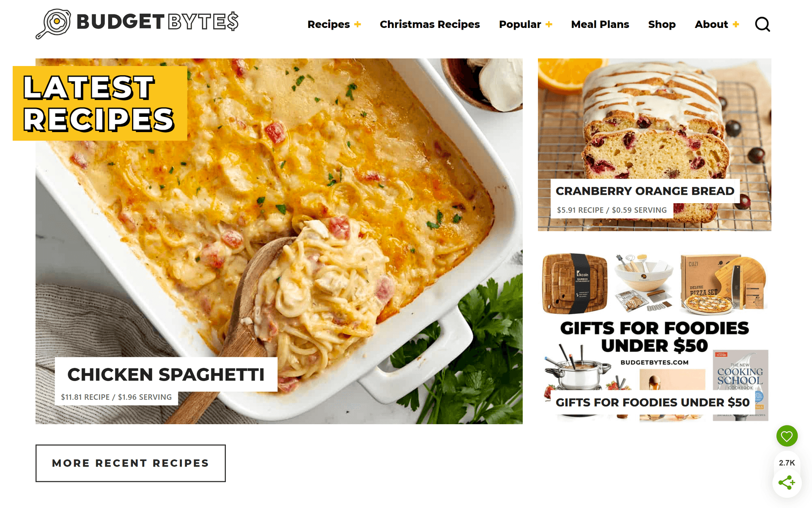Open the search magnifier icon
812x508 pixels.
[763, 25]
